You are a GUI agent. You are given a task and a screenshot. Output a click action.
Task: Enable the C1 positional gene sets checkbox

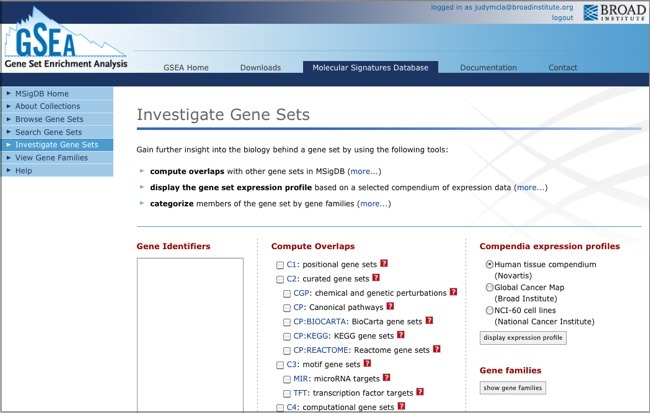pyautogui.click(x=280, y=265)
